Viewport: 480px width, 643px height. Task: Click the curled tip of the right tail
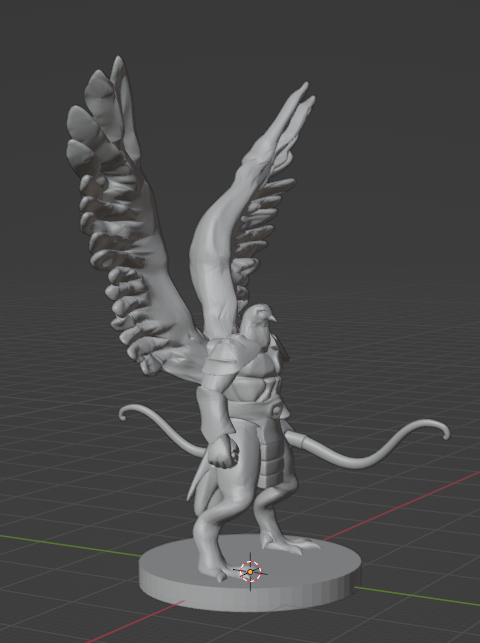coord(443,431)
